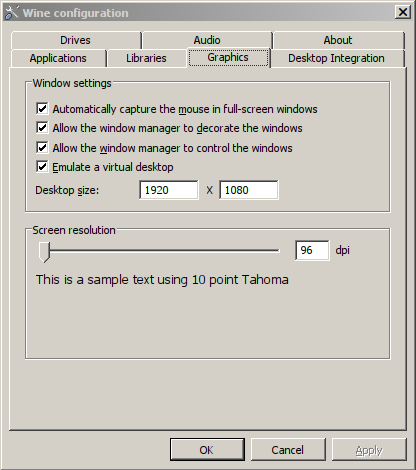Open the Audio tab
The width and height of the screenshot is (416, 470).
click(x=207, y=40)
